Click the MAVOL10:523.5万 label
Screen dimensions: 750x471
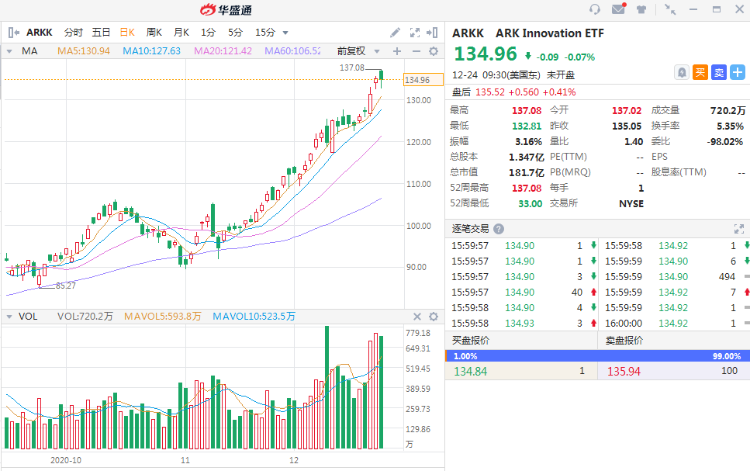(254, 317)
